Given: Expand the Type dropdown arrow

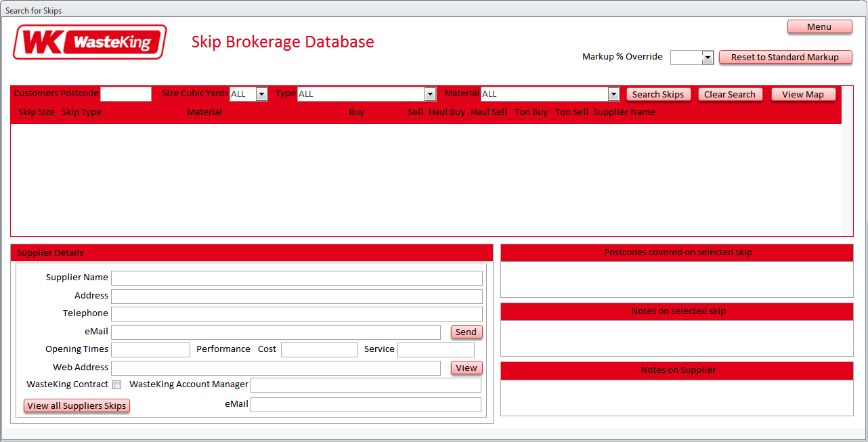Looking at the screenshot, I should click(x=430, y=94).
